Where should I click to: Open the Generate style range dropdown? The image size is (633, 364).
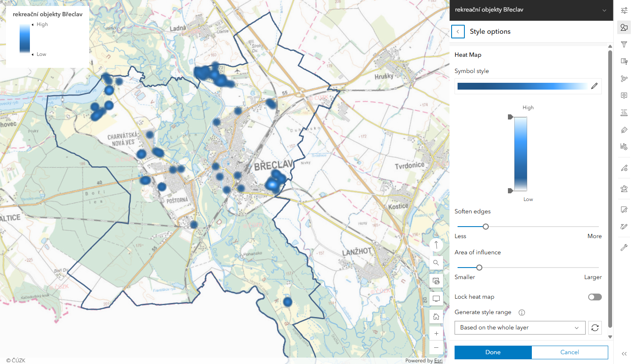click(x=519, y=328)
